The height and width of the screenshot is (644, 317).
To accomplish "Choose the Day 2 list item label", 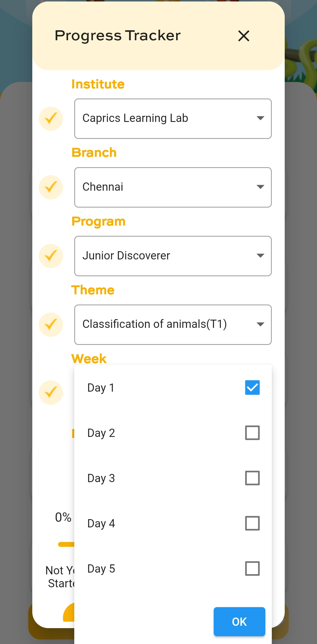I will point(101,433).
